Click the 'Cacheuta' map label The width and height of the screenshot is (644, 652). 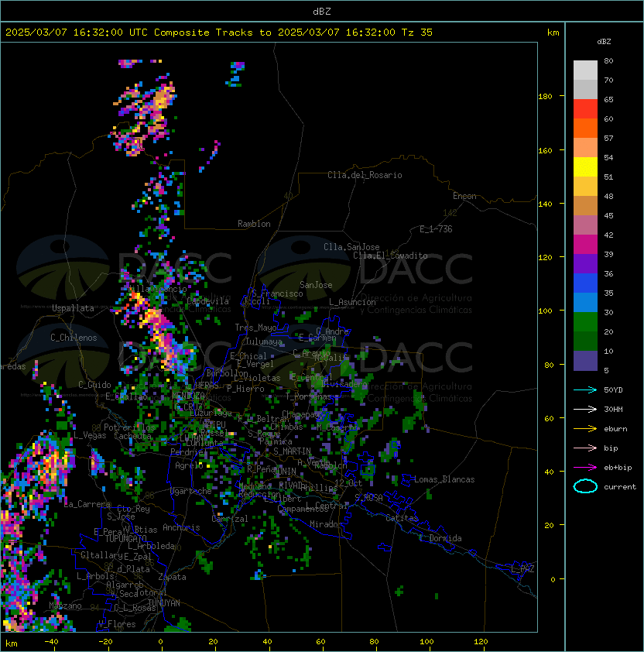[x=133, y=436]
